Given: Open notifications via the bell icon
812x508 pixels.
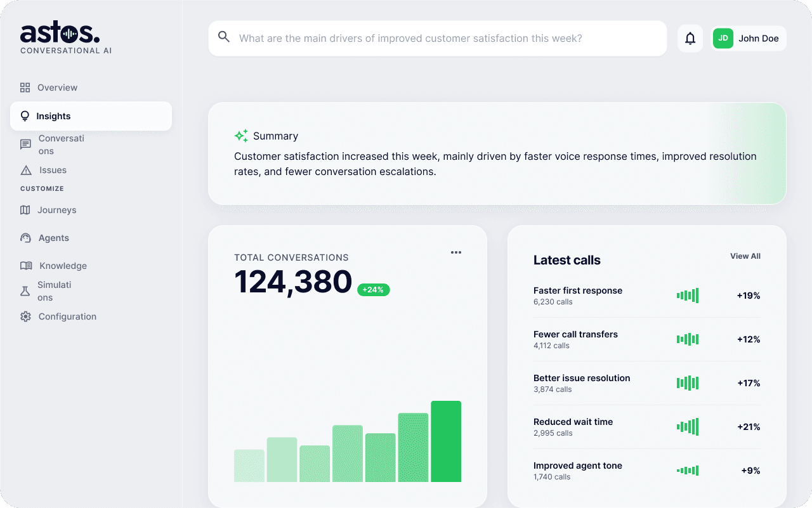Looking at the screenshot, I should [x=690, y=38].
